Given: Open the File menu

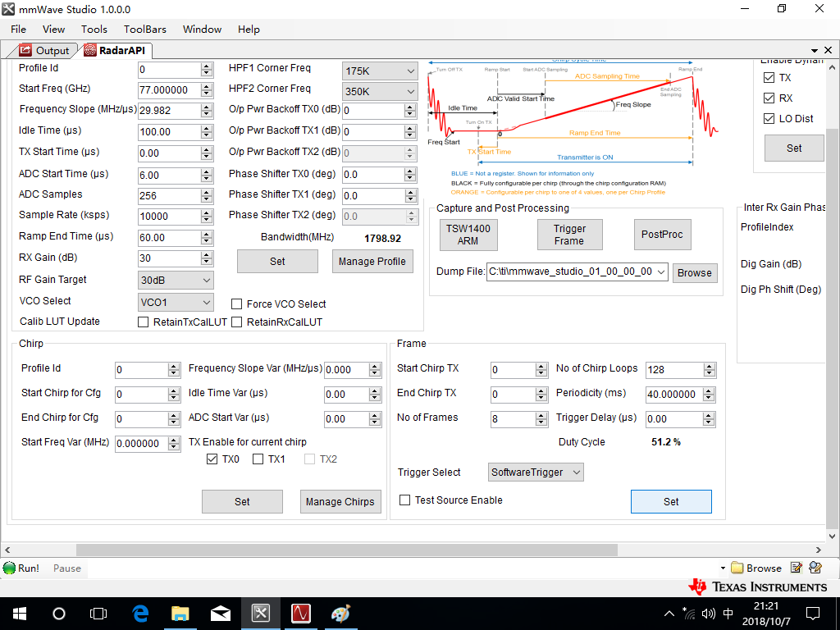Looking at the screenshot, I should 18,29.
